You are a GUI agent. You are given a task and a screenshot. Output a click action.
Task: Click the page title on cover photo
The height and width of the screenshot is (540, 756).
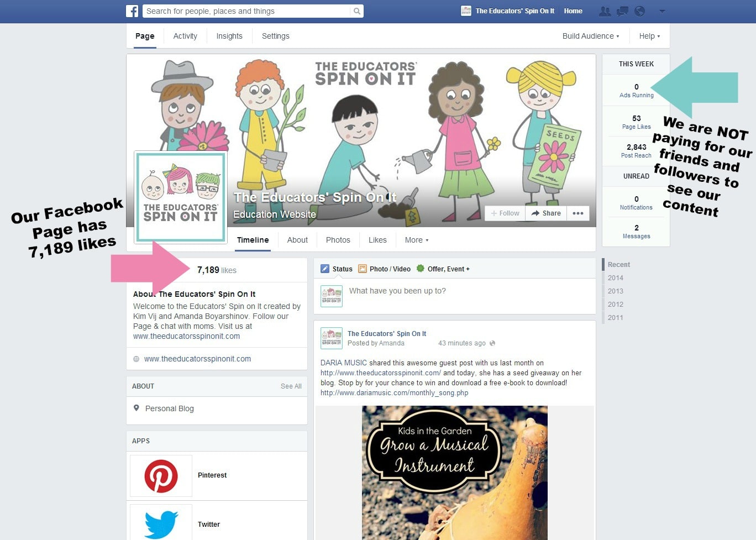(315, 197)
